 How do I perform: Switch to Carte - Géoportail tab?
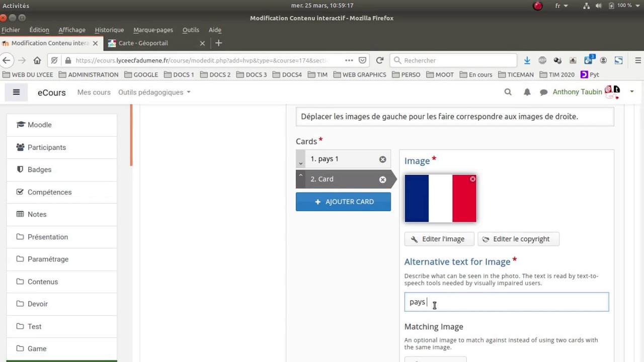(156, 43)
